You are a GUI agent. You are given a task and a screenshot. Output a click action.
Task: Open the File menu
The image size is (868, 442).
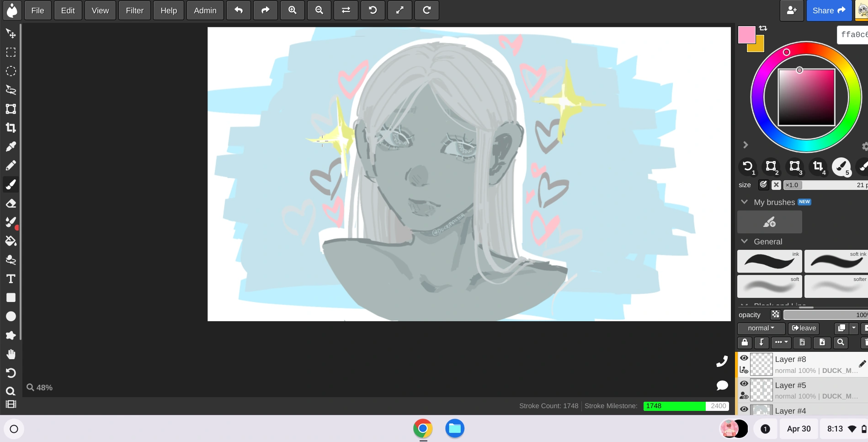(37, 10)
